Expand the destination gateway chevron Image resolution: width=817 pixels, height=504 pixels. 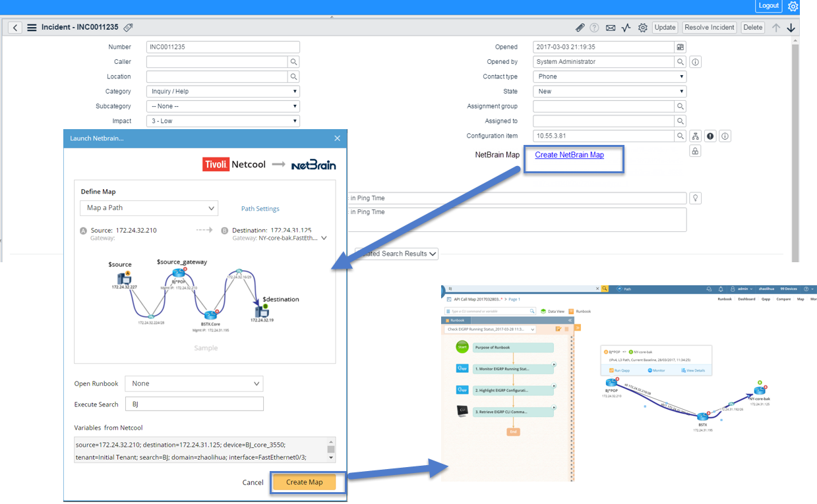click(324, 238)
